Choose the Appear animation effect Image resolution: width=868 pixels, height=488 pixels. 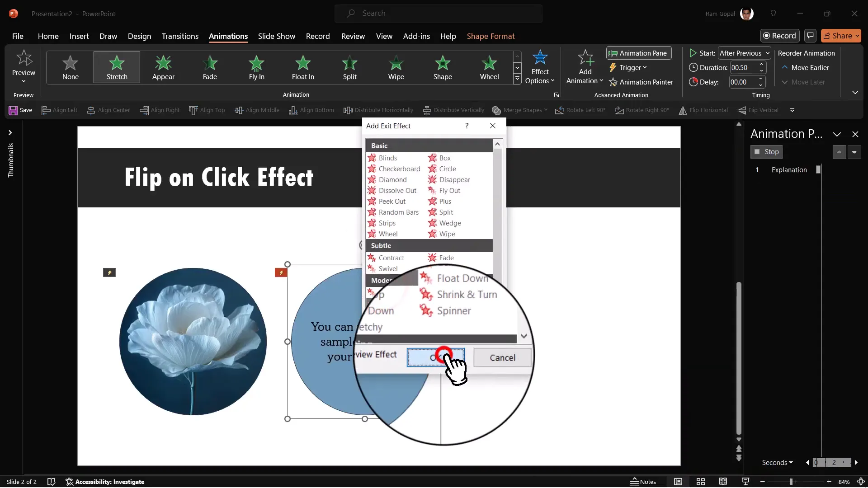pos(163,67)
